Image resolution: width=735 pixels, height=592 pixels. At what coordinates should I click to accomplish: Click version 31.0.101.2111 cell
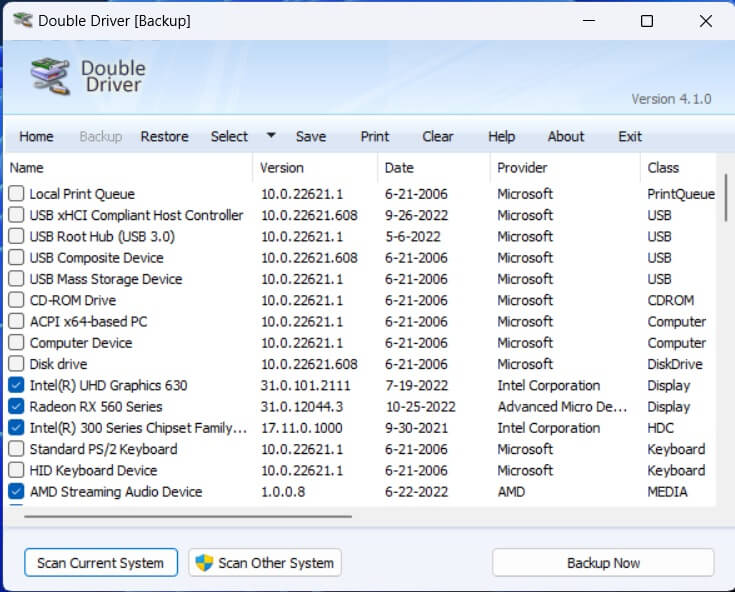(306, 385)
